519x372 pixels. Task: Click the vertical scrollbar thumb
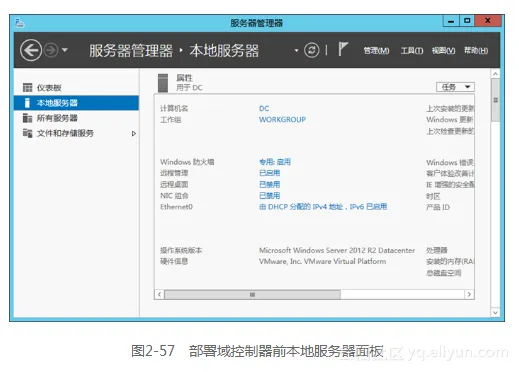(496, 100)
